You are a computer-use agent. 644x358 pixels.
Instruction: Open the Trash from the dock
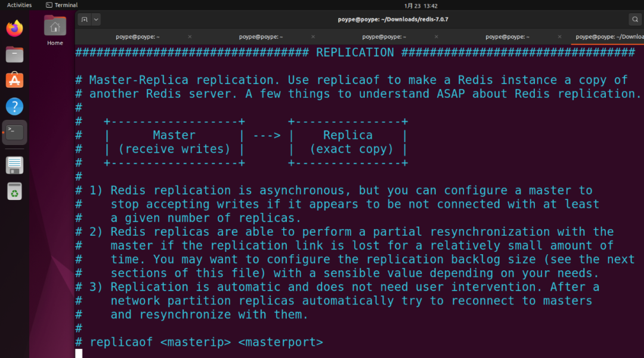coord(14,191)
